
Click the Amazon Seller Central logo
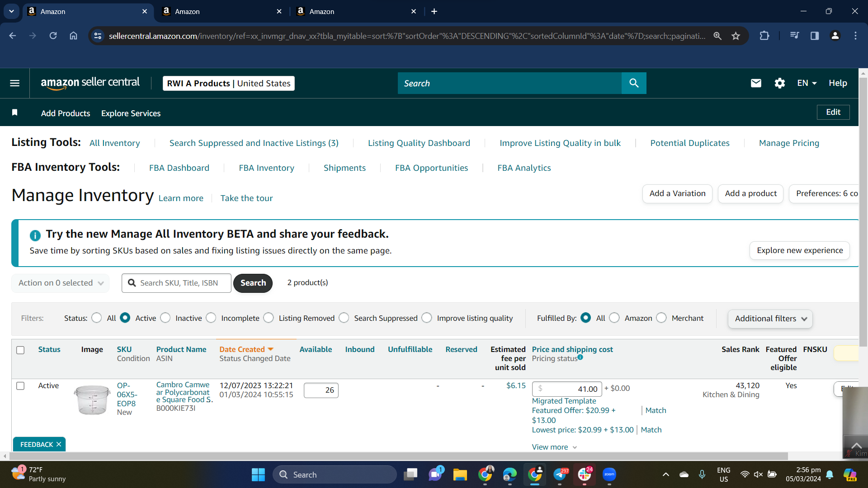point(90,83)
